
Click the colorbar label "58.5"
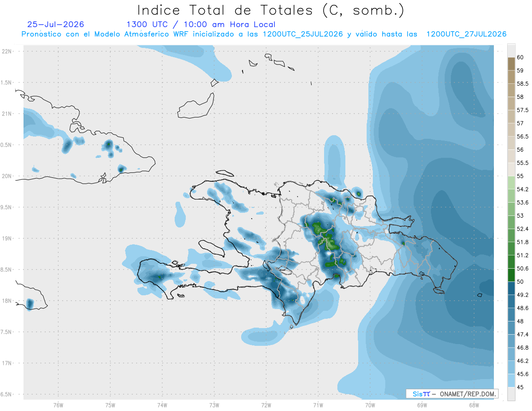point(523,83)
